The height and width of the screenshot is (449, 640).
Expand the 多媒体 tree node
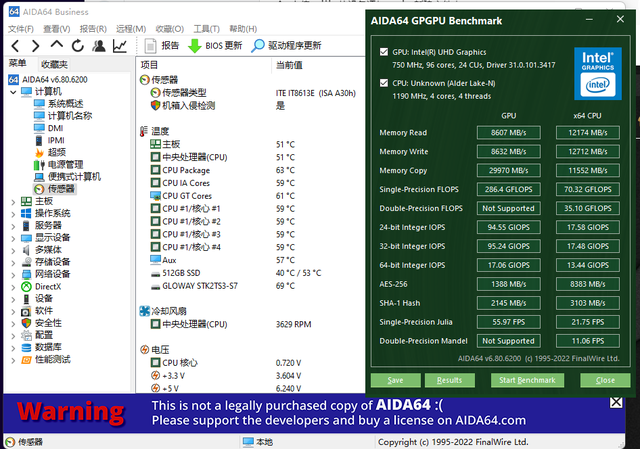click(x=13, y=250)
